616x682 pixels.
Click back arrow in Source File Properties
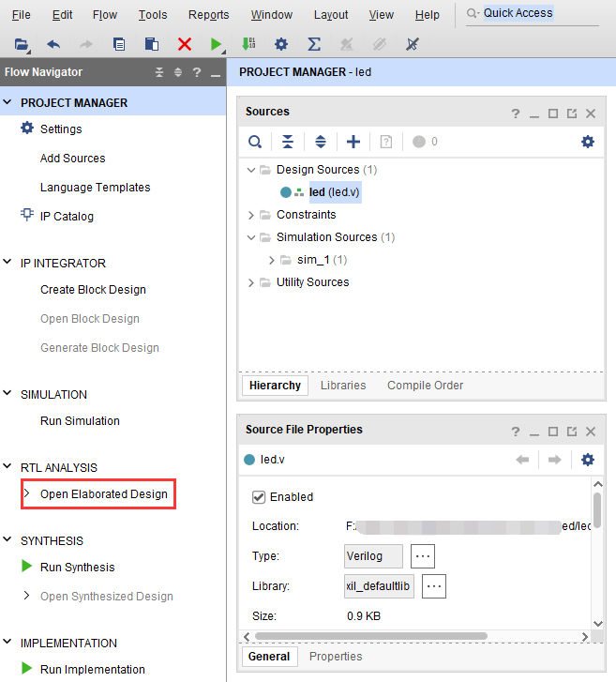[x=522, y=460]
